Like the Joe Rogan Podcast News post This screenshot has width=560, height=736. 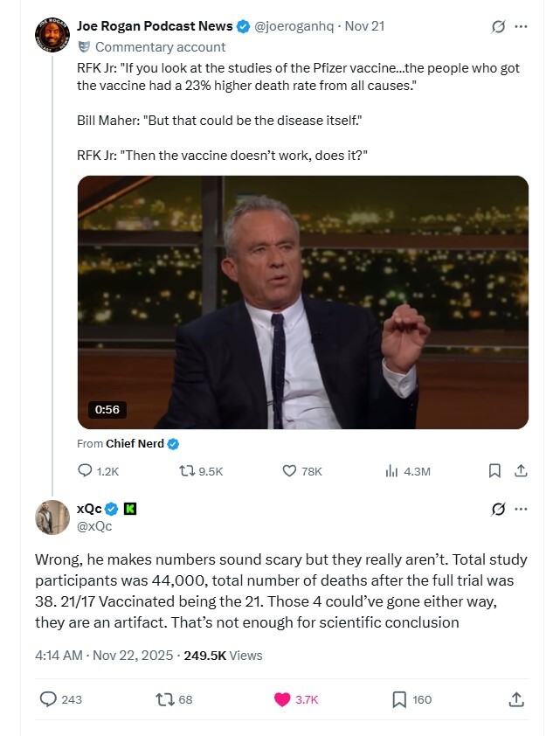pos(290,470)
